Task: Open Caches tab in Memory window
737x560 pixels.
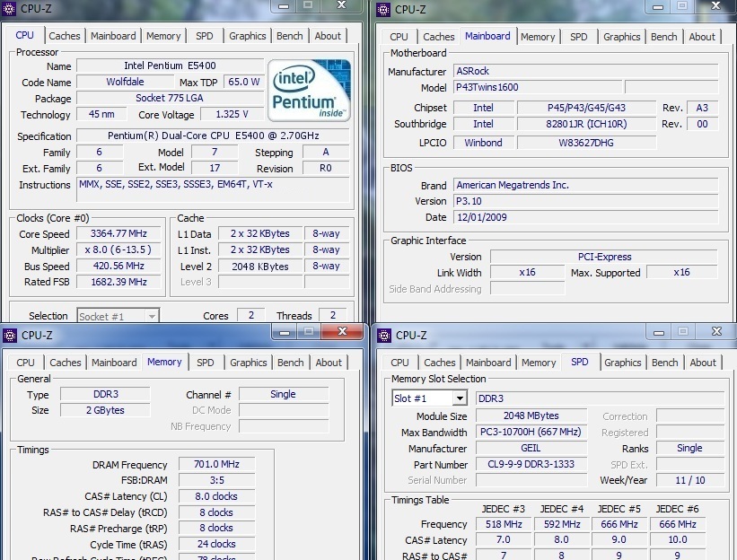Action: (66, 363)
